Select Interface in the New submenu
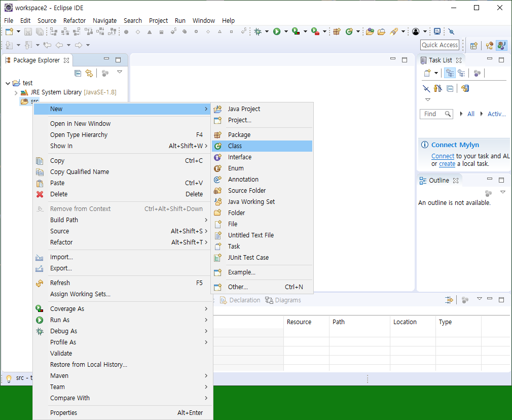This screenshot has height=420, width=512. point(262,157)
